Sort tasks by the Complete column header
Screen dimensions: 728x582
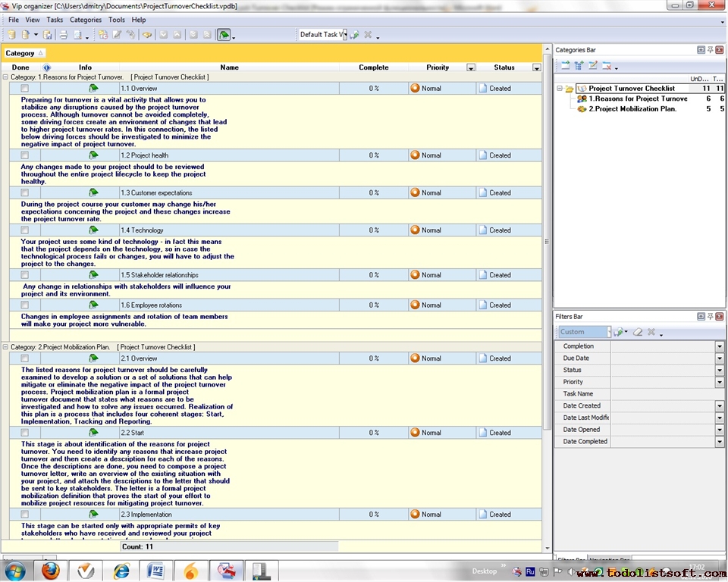coord(373,67)
